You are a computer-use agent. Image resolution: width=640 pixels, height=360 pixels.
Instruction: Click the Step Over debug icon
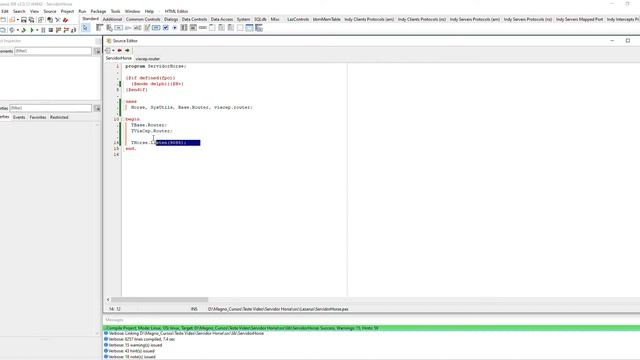click(66, 30)
